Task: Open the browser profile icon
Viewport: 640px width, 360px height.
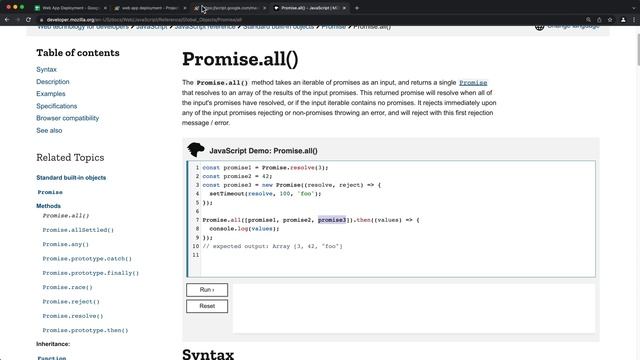Action: point(623,20)
